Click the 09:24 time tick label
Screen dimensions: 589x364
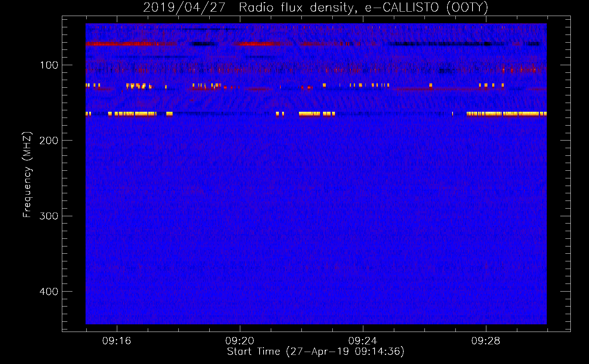[363, 341]
